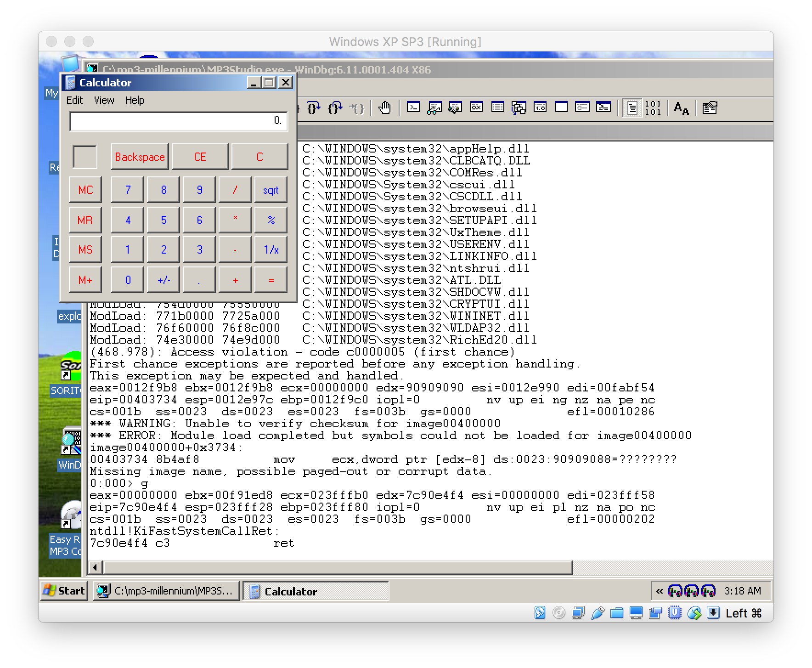Click the multiply * button in Calculator
Screen dimensions: 812x668
(x=235, y=220)
